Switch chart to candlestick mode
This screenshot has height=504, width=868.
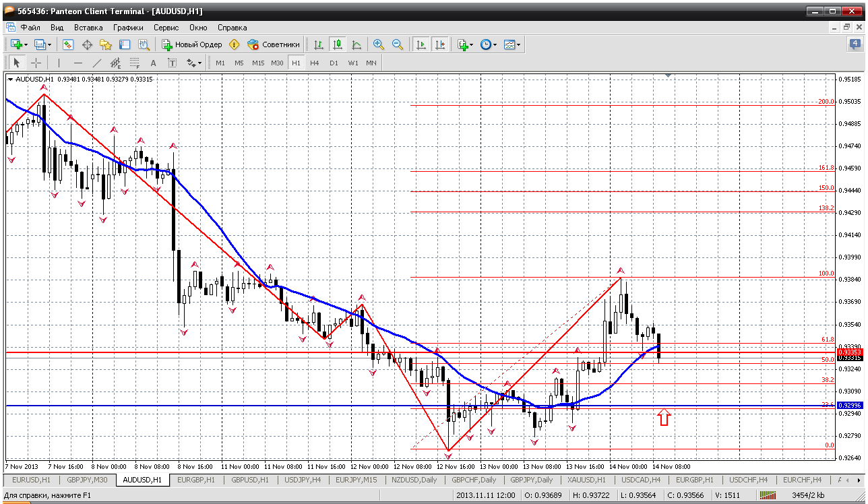tap(338, 44)
